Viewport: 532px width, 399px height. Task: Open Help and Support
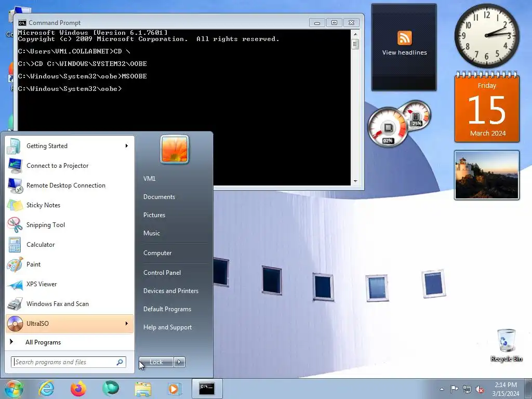(168, 327)
